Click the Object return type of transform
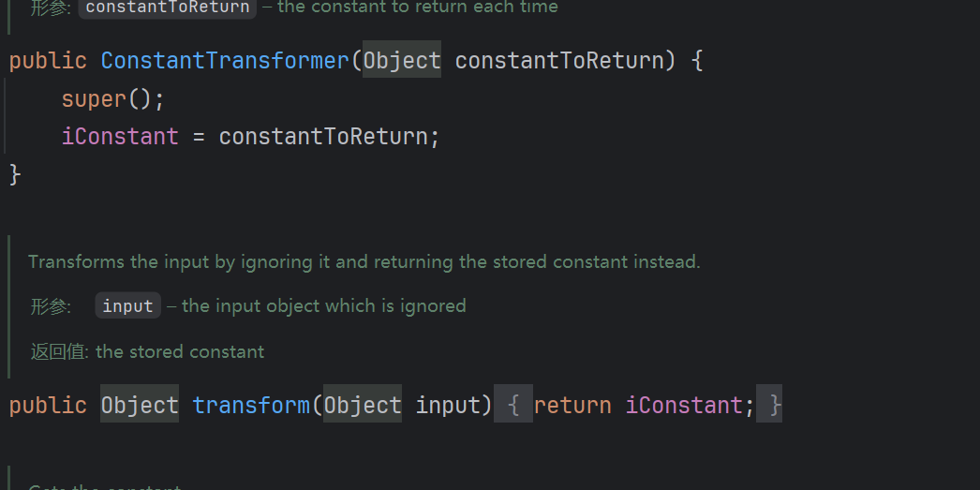 140,406
